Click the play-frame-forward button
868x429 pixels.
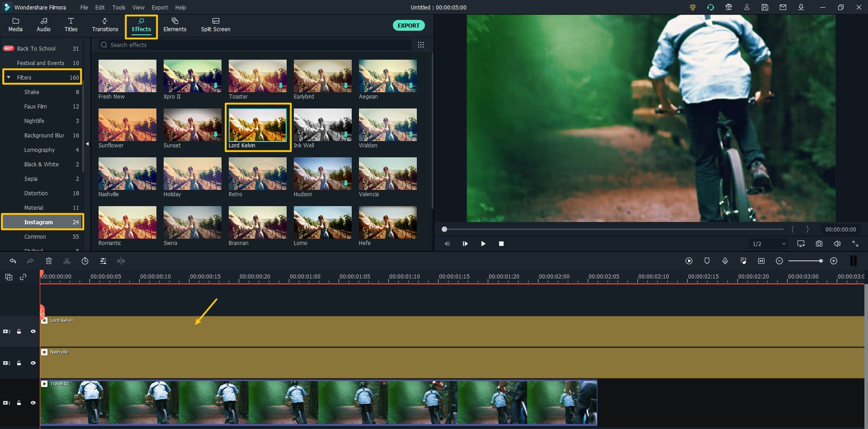[465, 244]
